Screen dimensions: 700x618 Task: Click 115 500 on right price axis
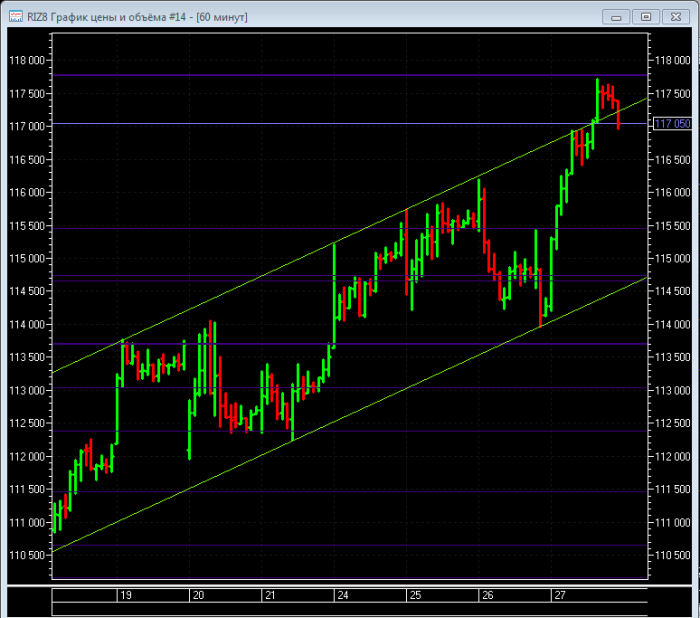point(672,225)
